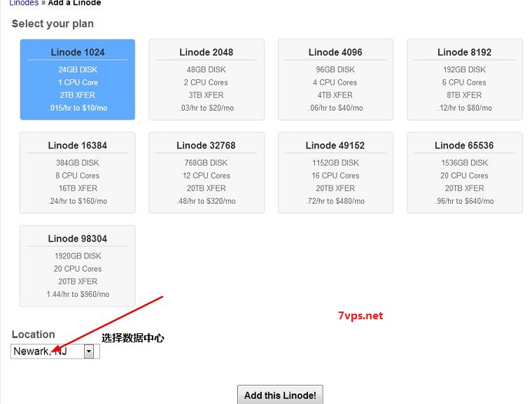Click '.12/hr to $80/mo' price text

coord(465,108)
